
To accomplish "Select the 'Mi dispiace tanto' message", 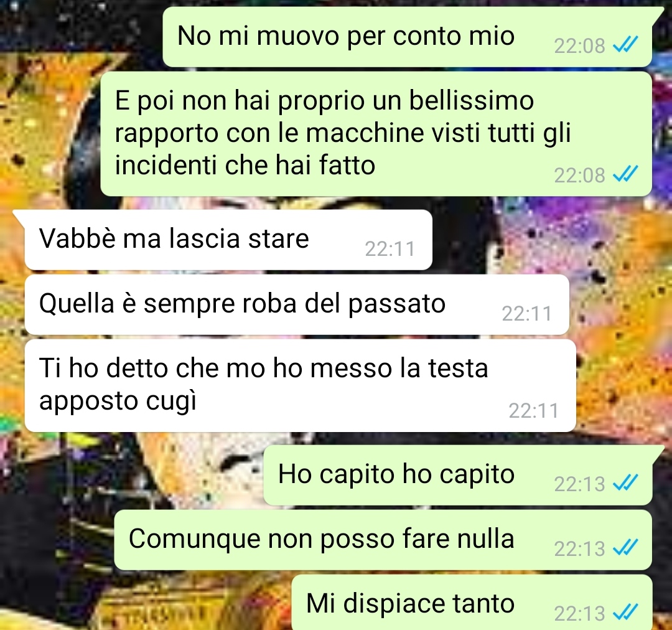I will coord(472,603).
